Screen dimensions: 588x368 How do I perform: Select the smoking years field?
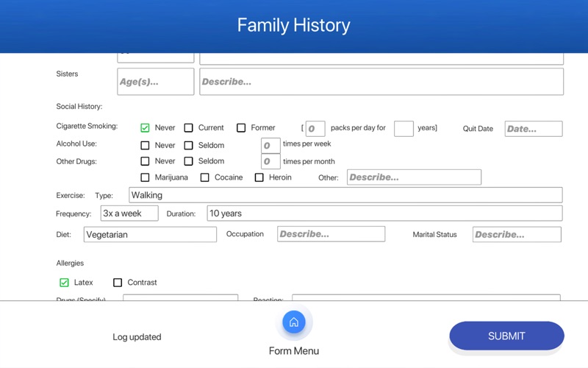404,129
